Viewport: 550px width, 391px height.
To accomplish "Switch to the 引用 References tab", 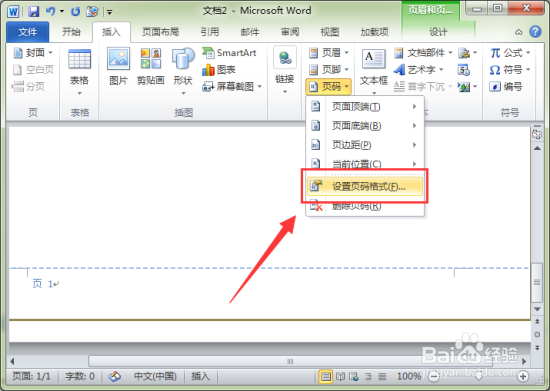I will tap(210, 32).
